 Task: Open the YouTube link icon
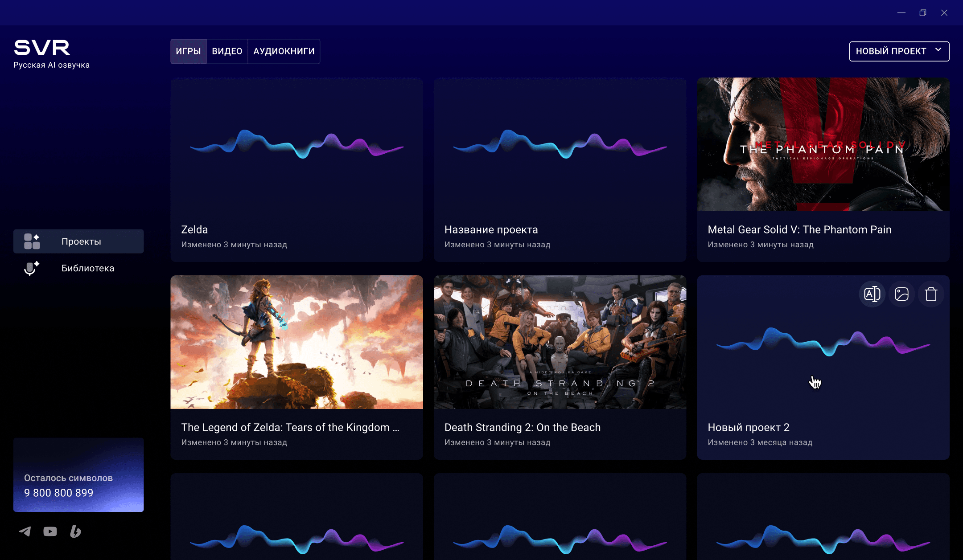(50, 531)
